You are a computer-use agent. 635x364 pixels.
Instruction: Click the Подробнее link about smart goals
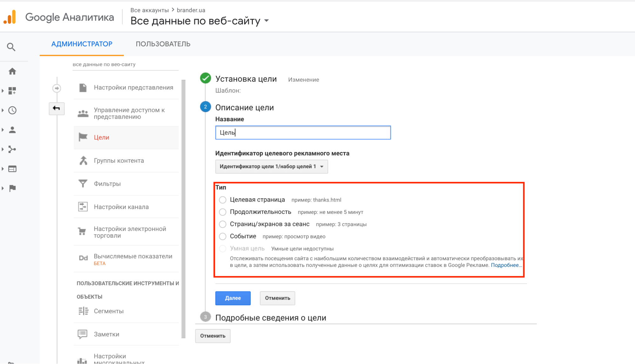tap(506, 265)
